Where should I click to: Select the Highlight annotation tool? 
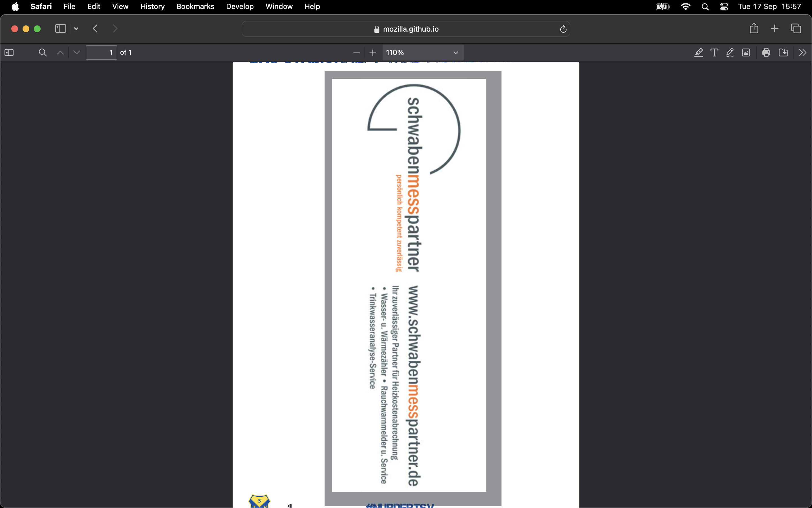[x=699, y=52]
